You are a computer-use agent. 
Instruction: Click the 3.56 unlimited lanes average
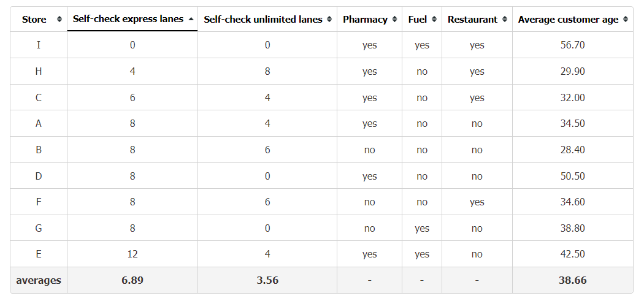[x=267, y=281]
